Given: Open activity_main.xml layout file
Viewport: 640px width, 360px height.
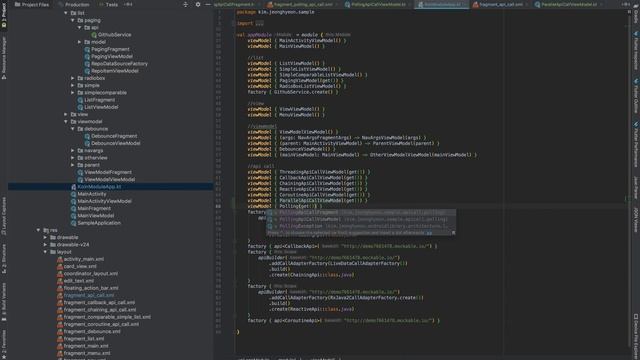Looking at the screenshot, I should (80, 259).
